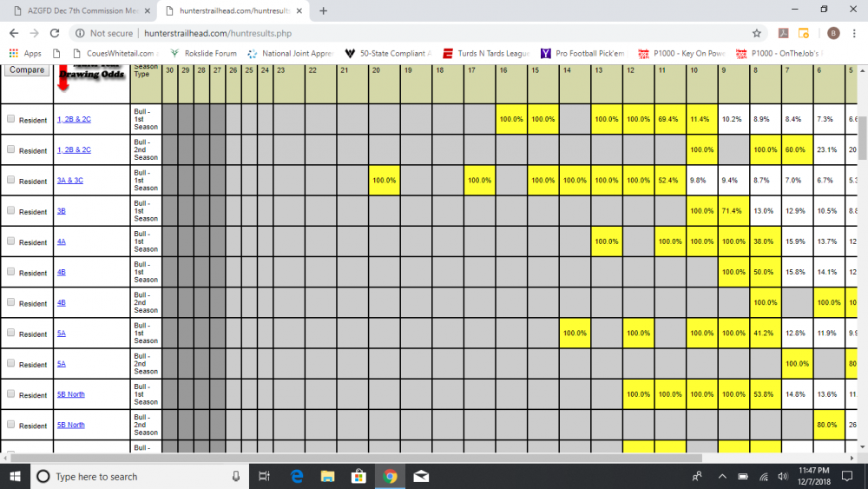Image resolution: width=868 pixels, height=489 pixels.
Task: Bookmark this page with star icon
Action: (x=757, y=33)
